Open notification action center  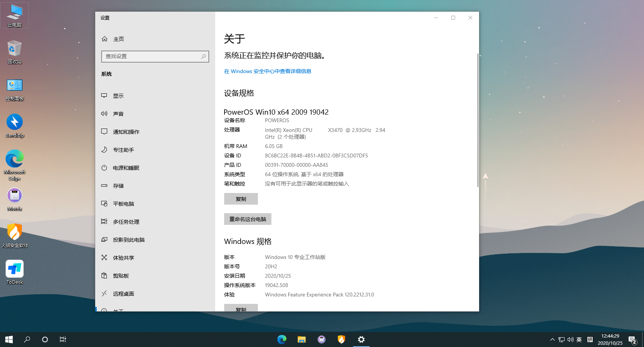(x=633, y=340)
